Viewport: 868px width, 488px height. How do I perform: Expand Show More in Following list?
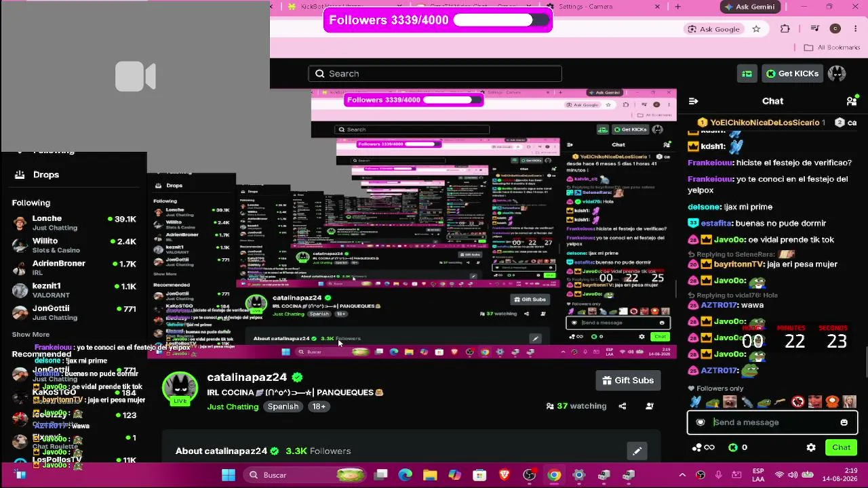click(x=31, y=334)
